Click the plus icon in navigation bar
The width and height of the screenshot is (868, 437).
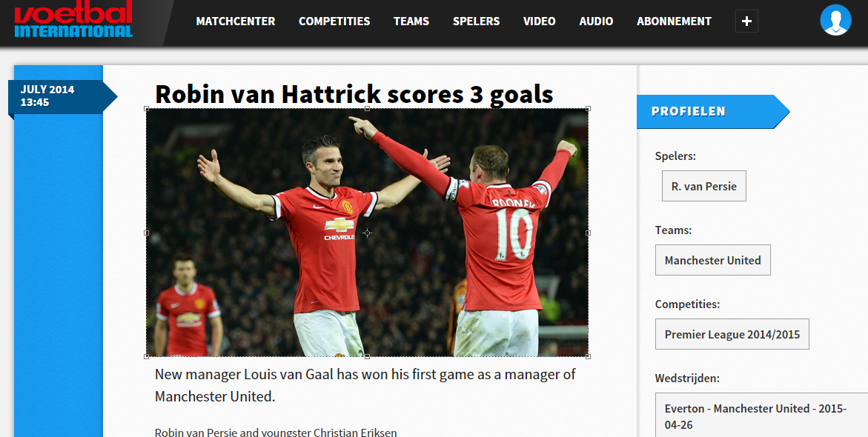pos(746,21)
